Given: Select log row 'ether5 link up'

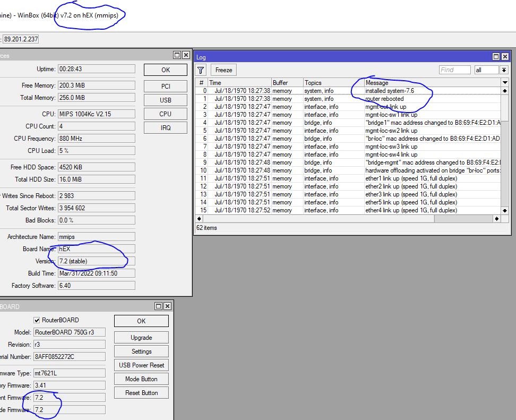Looking at the screenshot, I should tap(348, 202).
